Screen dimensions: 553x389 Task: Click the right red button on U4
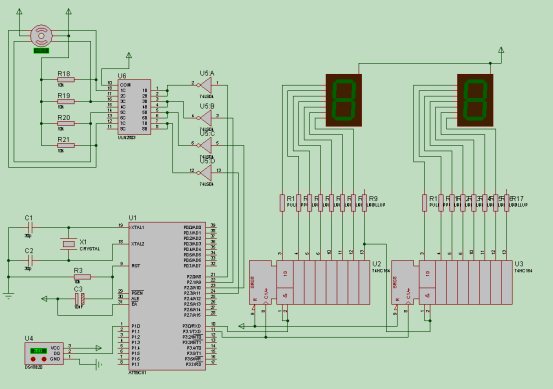(x=44, y=359)
